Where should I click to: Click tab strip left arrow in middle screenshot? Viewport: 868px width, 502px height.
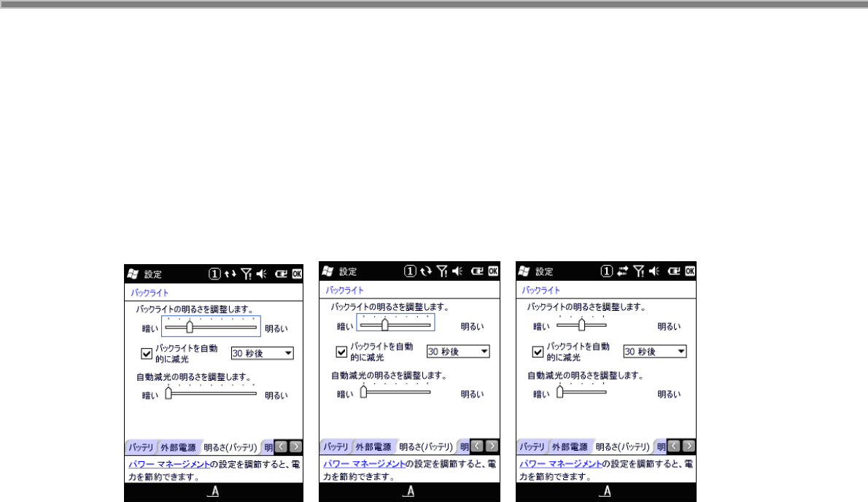pos(477,446)
